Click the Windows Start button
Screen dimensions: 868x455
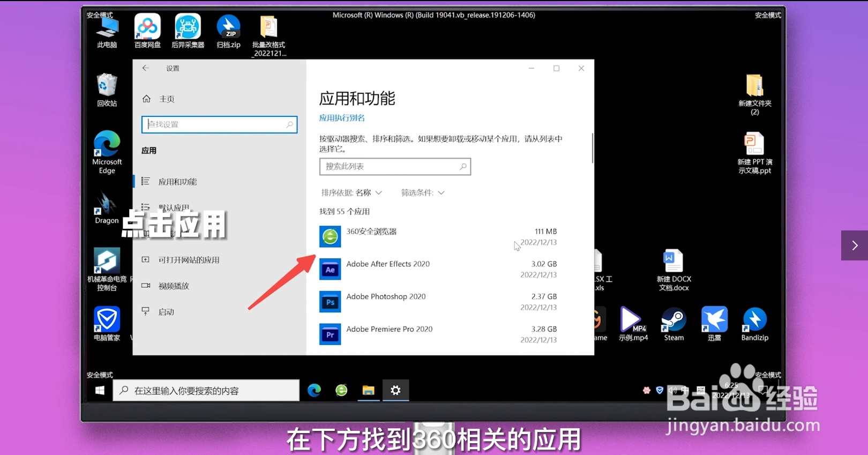pyautogui.click(x=100, y=391)
